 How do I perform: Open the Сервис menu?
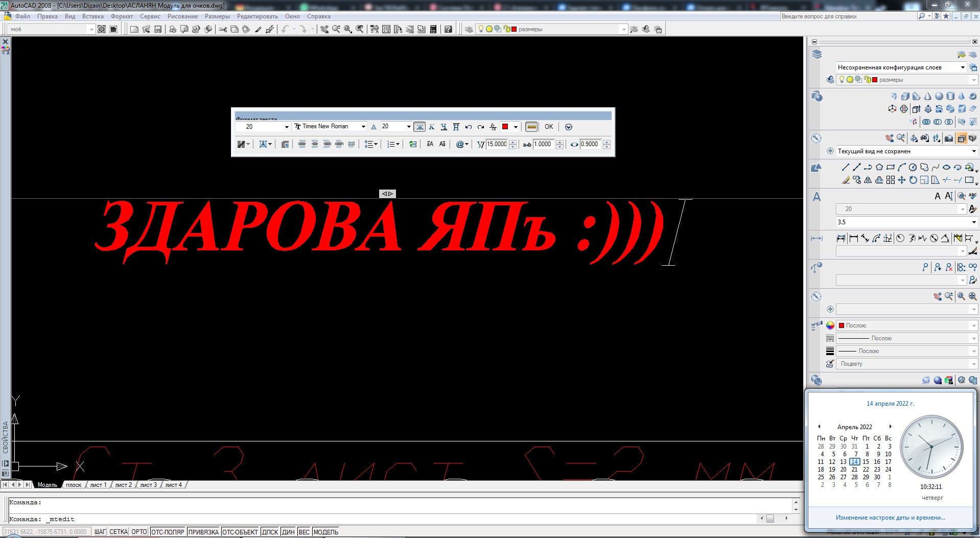(150, 16)
